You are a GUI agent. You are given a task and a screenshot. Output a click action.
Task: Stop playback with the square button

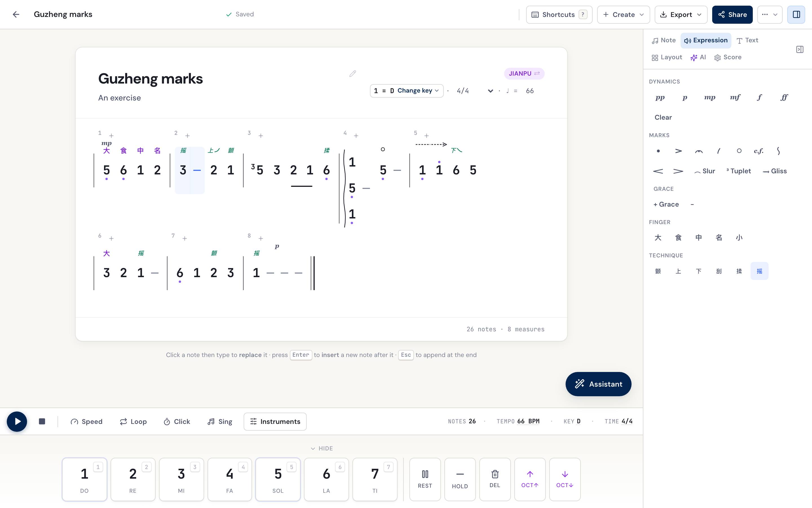pyautogui.click(x=42, y=421)
